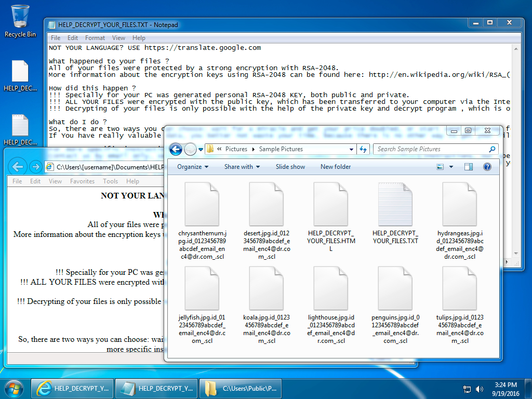Open Internet Explorer's Edit menu
Image resolution: width=532 pixels, height=399 pixels.
tap(35, 181)
